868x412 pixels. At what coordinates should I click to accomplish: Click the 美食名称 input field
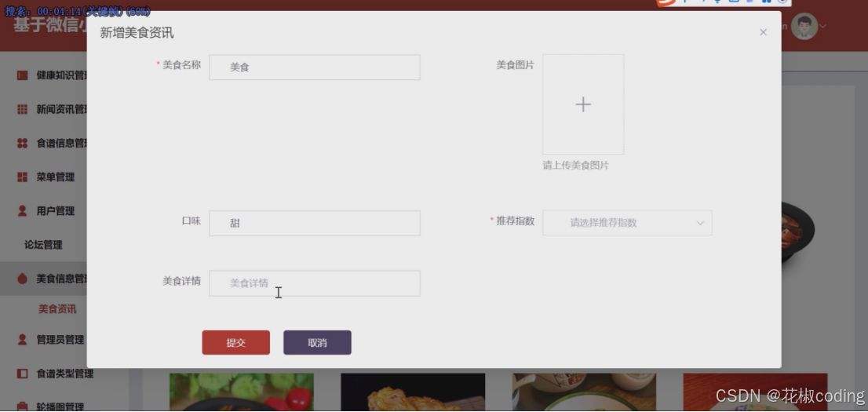(x=315, y=67)
